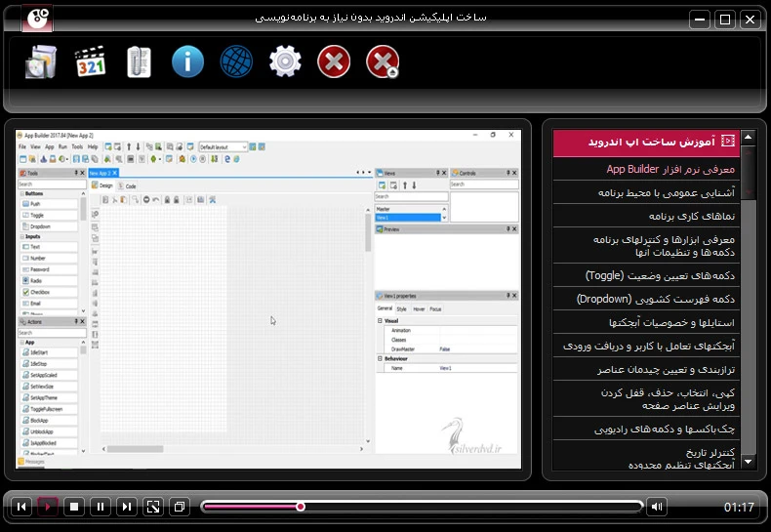Image resolution: width=771 pixels, height=532 pixels.
Task: Stop the video playback
Action: point(74,507)
